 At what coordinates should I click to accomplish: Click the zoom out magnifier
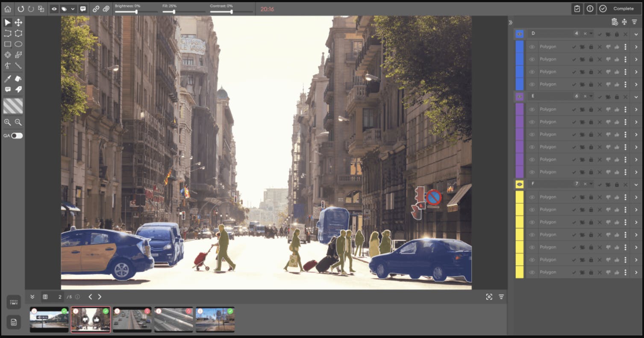[18, 122]
